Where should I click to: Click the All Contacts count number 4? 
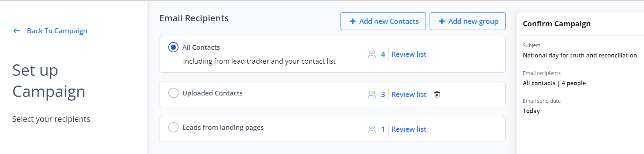tap(383, 55)
